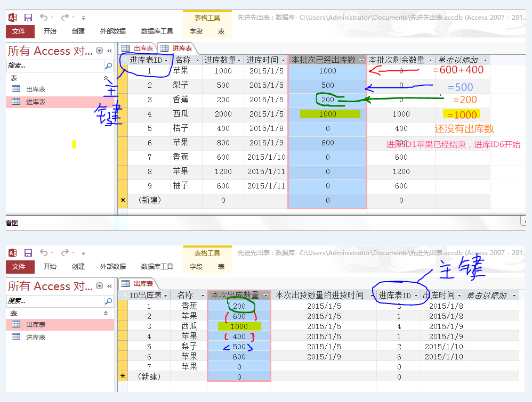Click the 搜索 input box in the lower navigation pane
The image size is (532, 402).
click(x=54, y=301)
